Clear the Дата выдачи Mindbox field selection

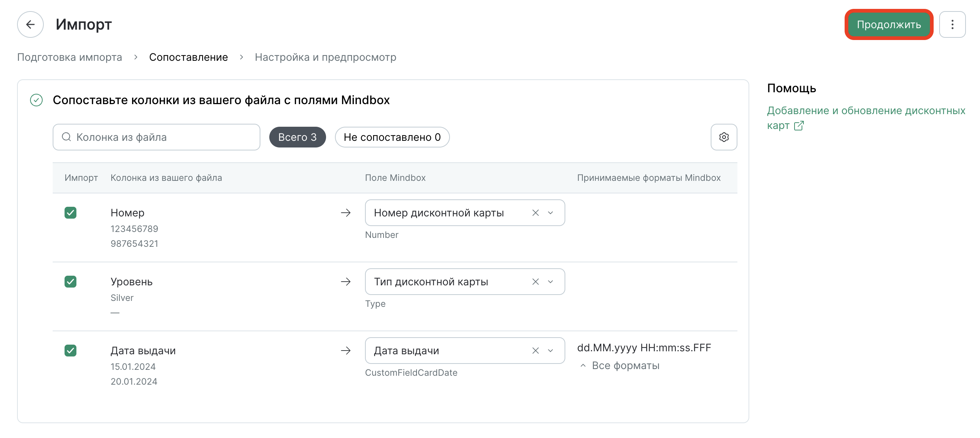tap(535, 351)
